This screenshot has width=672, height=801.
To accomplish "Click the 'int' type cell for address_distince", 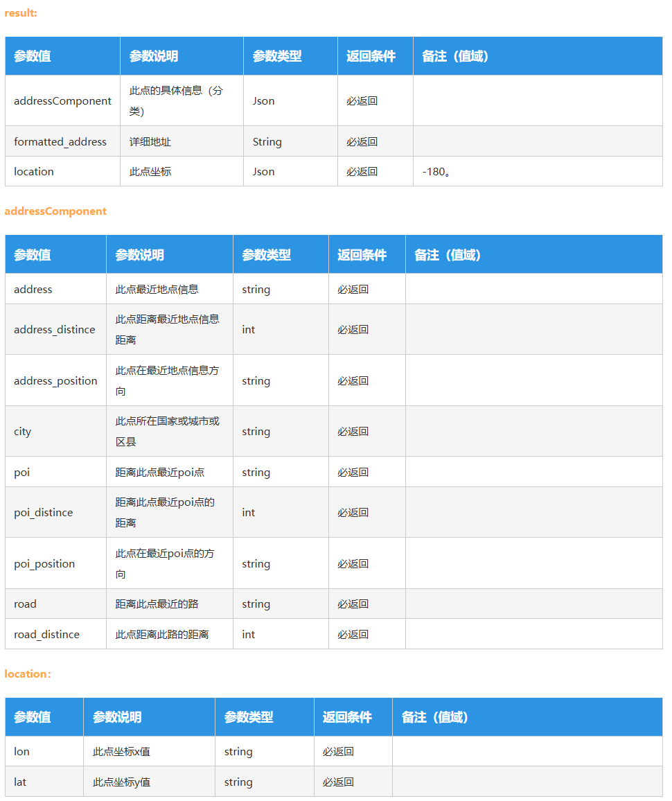I will click(x=281, y=330).
